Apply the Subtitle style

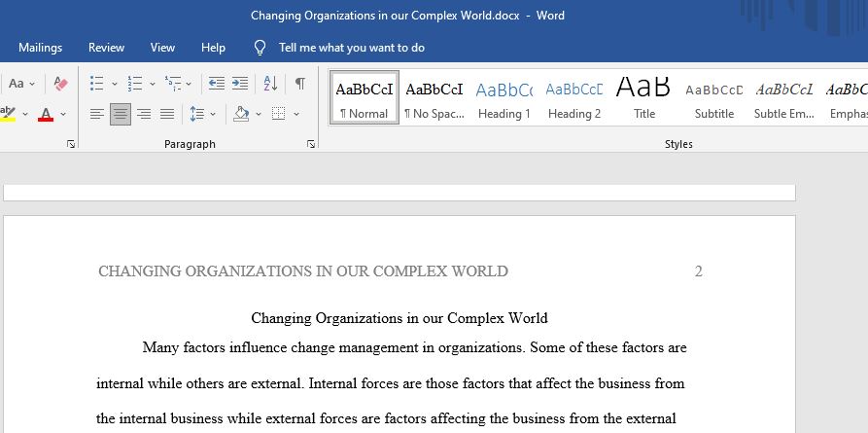(x=714, y=97)
